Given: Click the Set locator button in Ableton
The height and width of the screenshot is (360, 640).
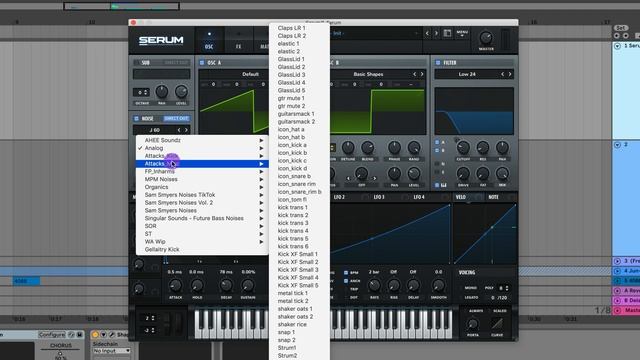Looking at the screenshot, I should coord(621,28).
